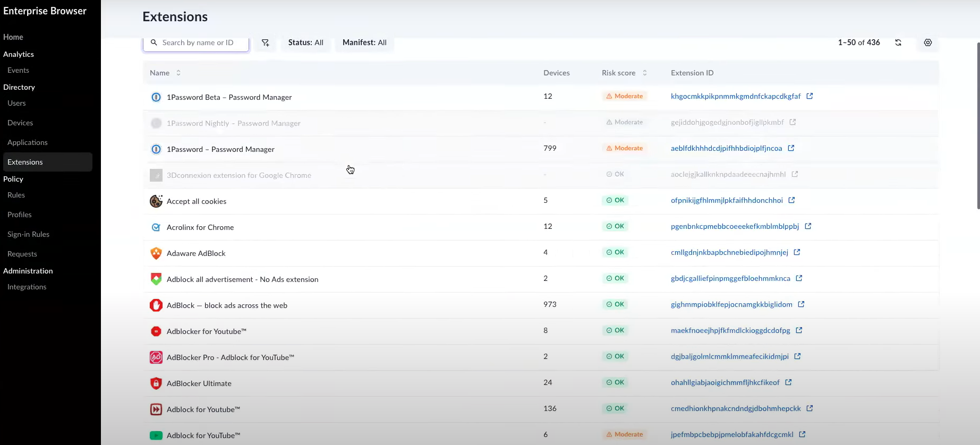Open the Manifest: All filter dropdown
Screen dimensions: 980x445
364,42
